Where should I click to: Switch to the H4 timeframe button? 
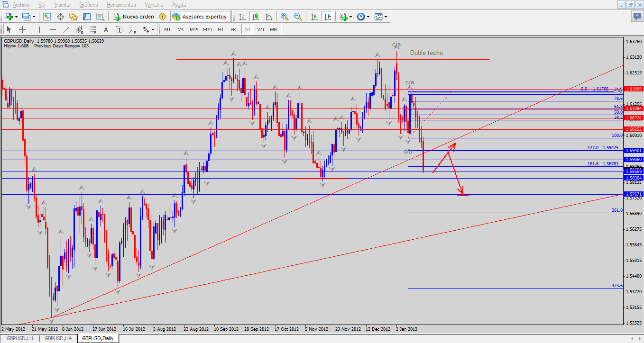[x=233, y=29]
